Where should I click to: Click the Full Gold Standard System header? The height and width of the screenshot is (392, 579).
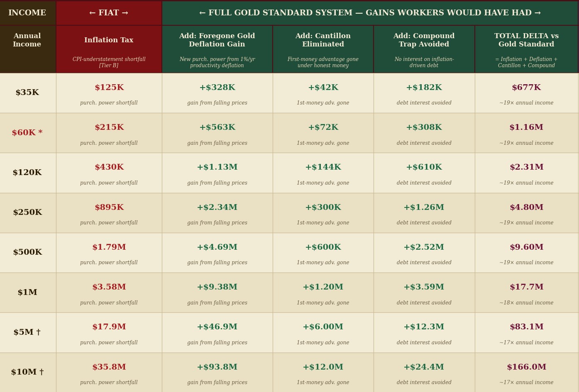[x=370, y=13]
